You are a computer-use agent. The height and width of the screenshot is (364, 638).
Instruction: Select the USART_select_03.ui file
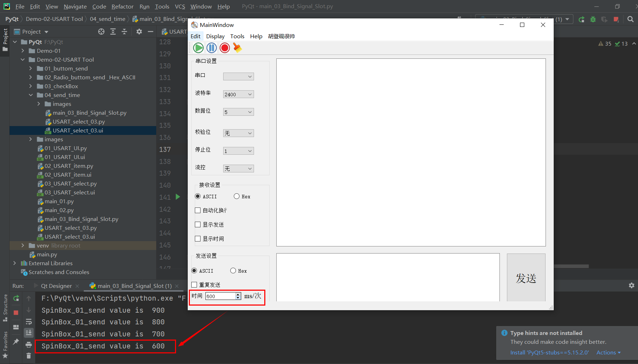point(78,130)
